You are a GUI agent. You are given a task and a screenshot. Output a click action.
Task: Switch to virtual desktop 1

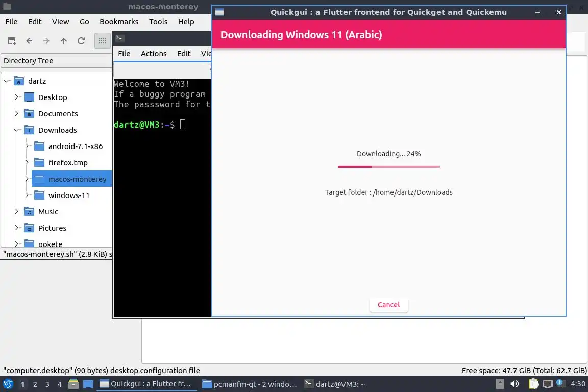point(22,384)
